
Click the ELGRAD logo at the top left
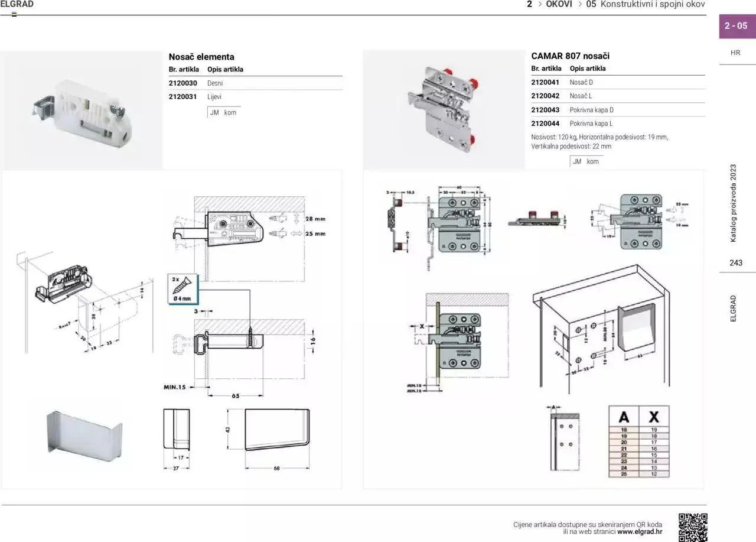click(17, 5)
